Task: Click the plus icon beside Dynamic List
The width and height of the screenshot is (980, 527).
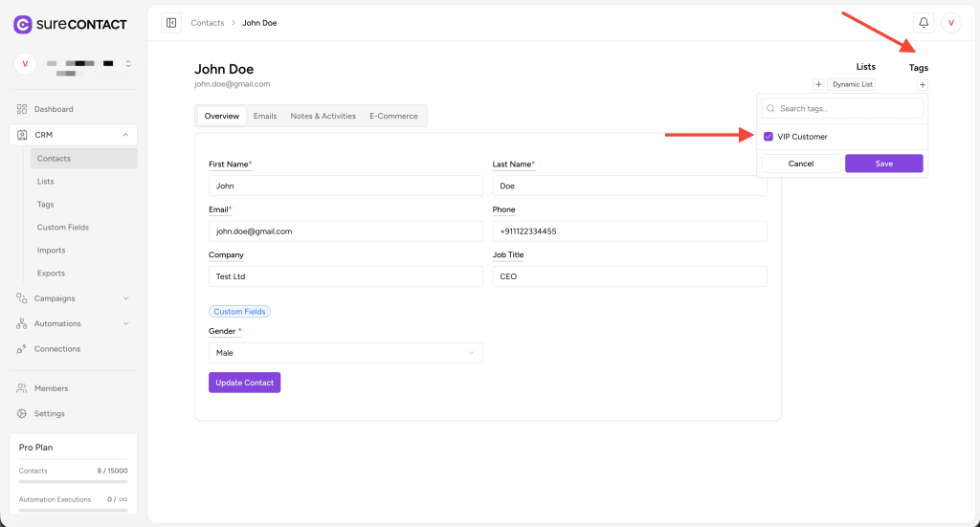Action: pos(818,85)
